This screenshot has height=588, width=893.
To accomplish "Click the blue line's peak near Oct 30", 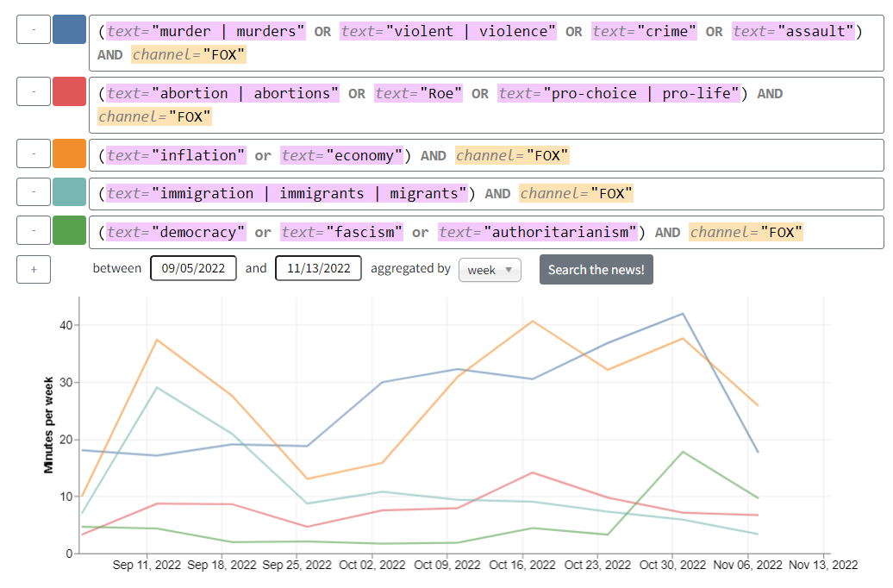I will (683, 313).
